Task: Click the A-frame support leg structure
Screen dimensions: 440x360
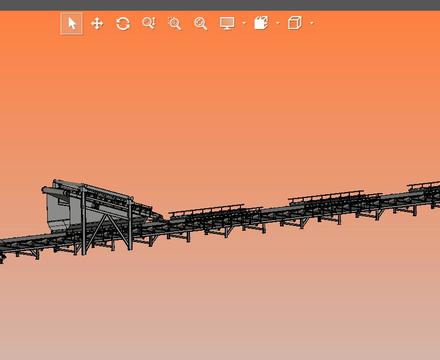Action: click(107, 233)
